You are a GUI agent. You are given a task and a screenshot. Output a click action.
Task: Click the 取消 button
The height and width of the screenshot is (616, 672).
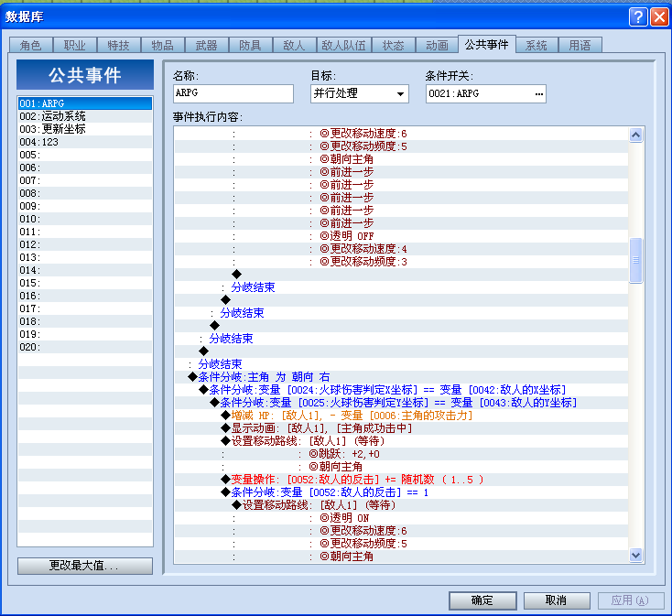[557, 600]
